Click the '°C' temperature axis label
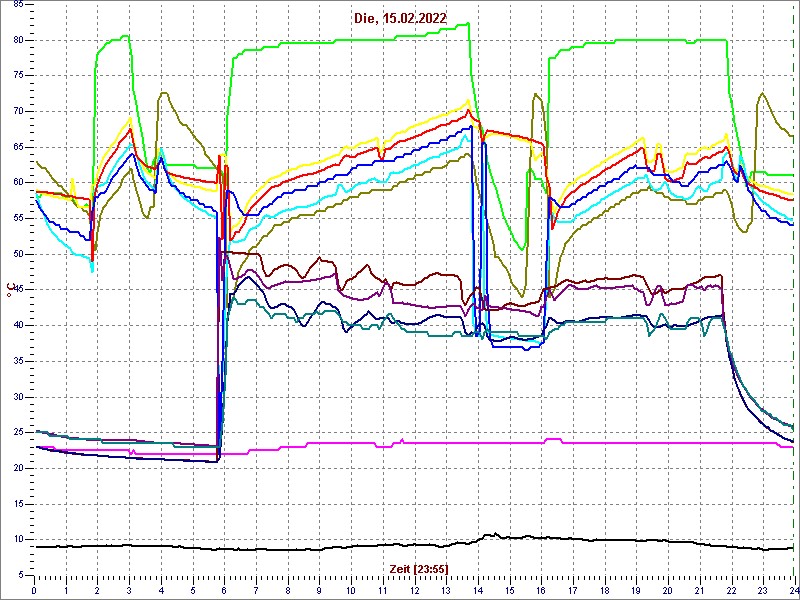The width and height of the screenshot is (800, 600). pos(9,290)
